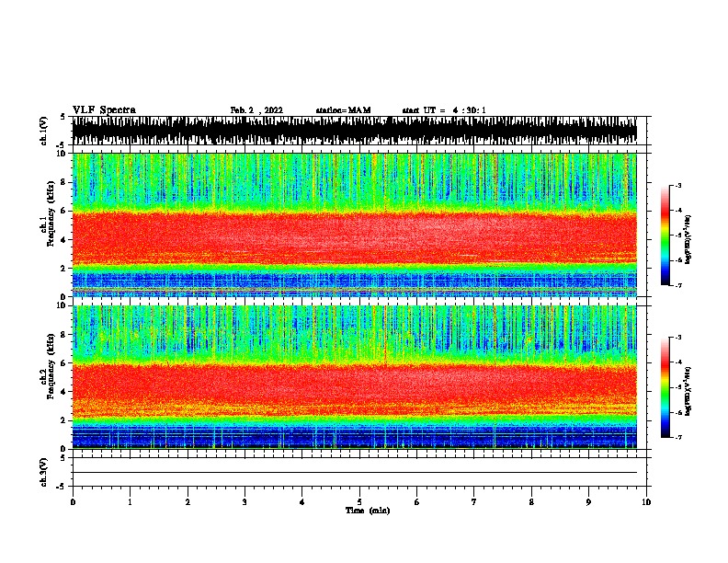Image resolution: width=728 pixels, height=563 pixels.
Task: Click time axis tick label "0"
Action: 73,502
